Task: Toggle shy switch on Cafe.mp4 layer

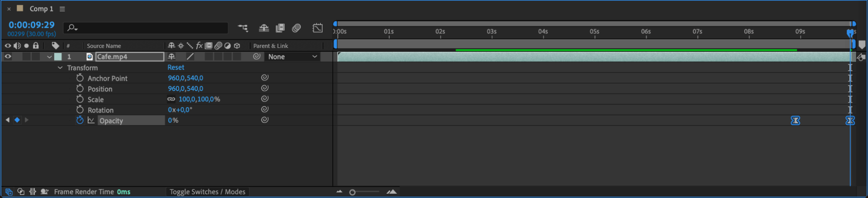Action: coord(172,56)
